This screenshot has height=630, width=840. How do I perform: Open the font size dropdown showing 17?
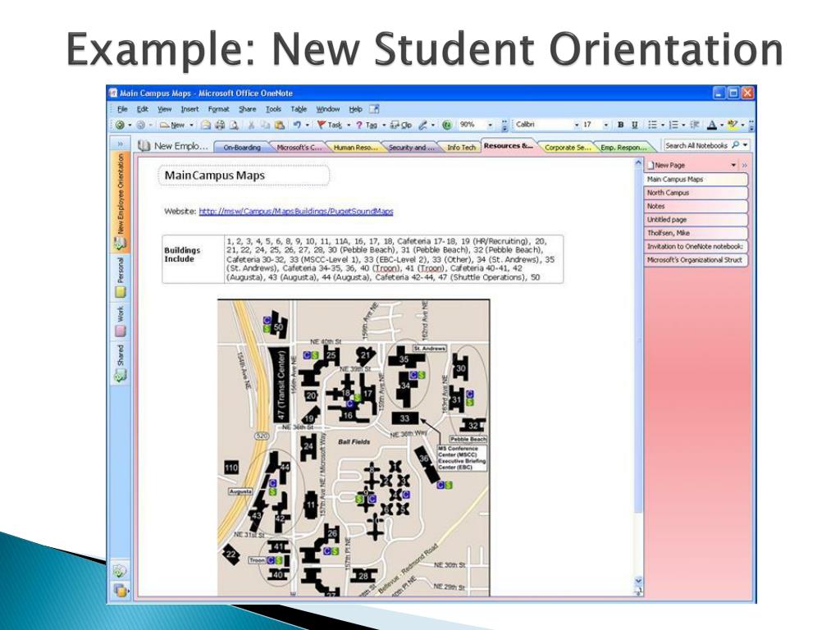pyautogui.click(x=606, y=125)
